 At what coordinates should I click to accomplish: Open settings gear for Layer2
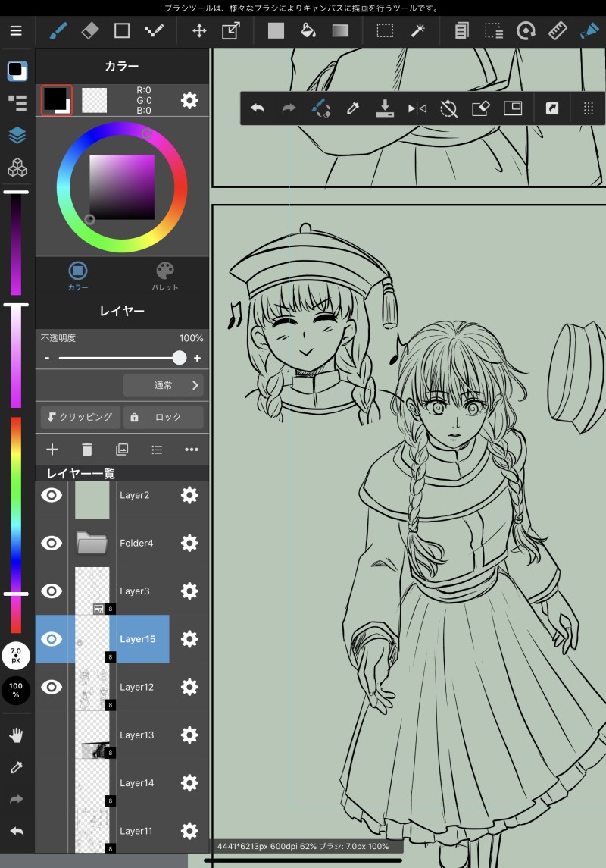coord(189,495)
